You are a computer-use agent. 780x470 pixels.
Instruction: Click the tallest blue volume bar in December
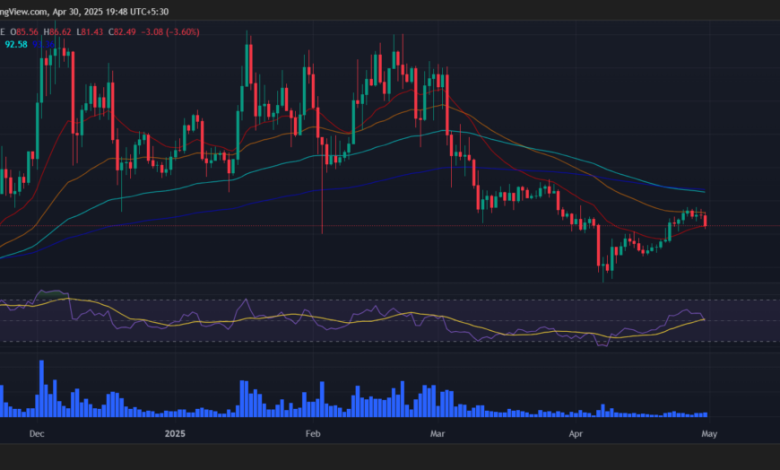pos(42,388)
